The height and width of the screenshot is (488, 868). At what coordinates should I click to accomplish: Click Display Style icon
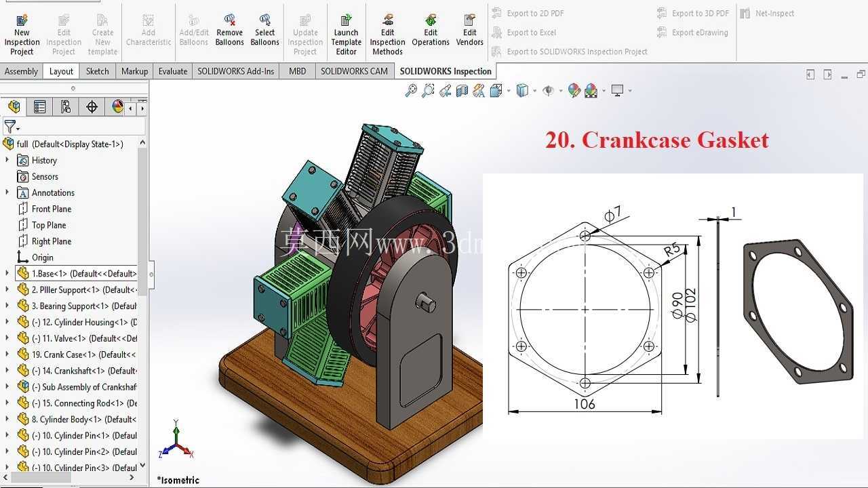tap(522, 90)
